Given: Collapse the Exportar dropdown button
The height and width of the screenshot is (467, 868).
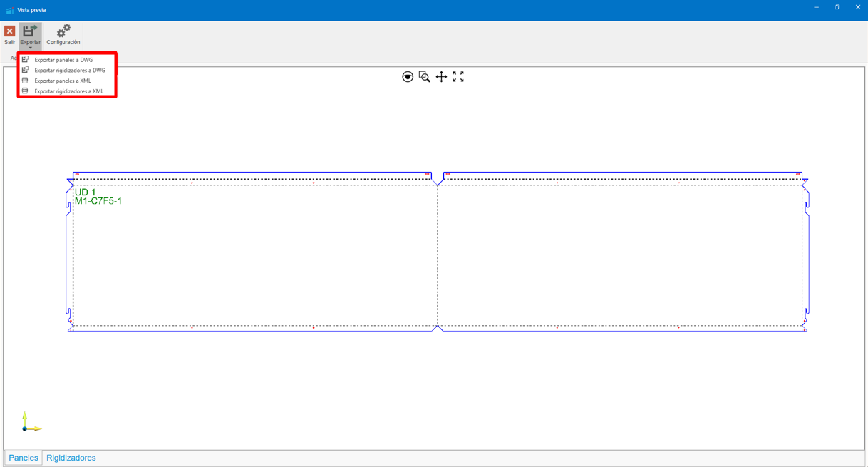Looking at the screenshot, I should click(x=30, y=36).
